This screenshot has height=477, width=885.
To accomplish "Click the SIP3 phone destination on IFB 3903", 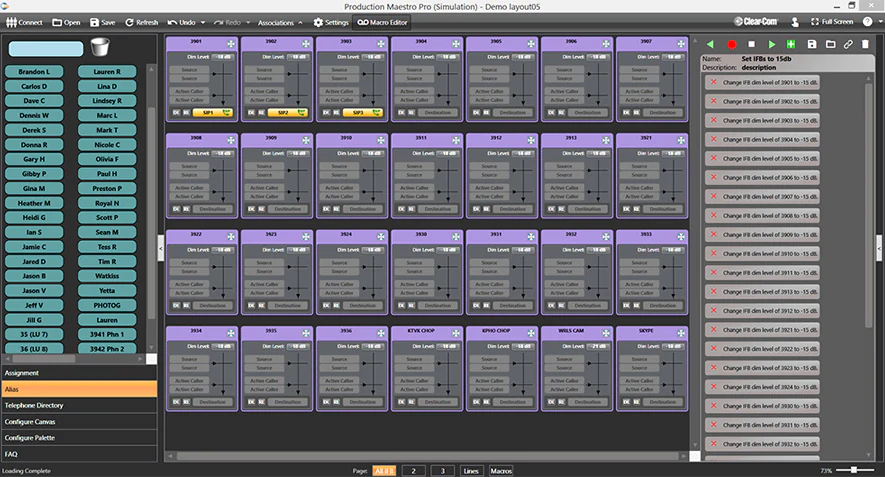I will (362, 113).
